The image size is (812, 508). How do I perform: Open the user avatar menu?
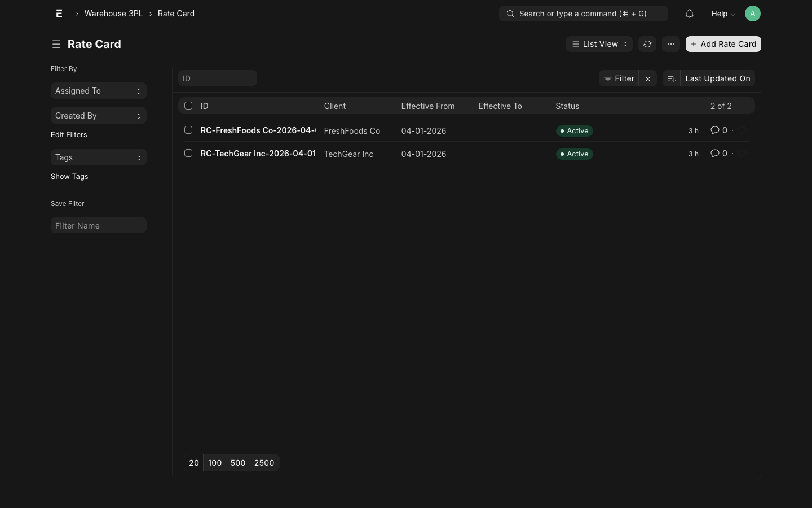pyautogui.click(x=752, y=14)
